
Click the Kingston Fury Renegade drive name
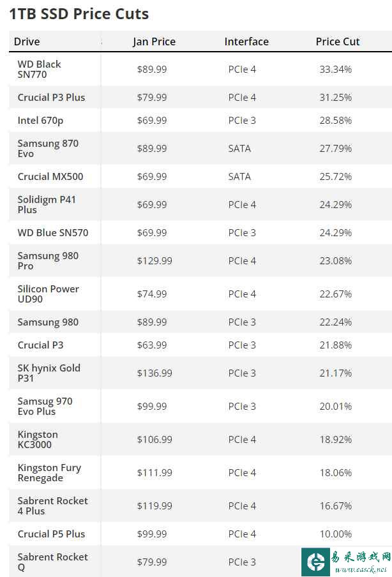(x=49, y=472)
